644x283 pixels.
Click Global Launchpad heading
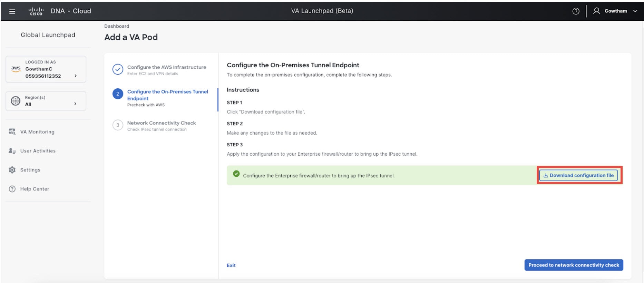tap(48, 35)
